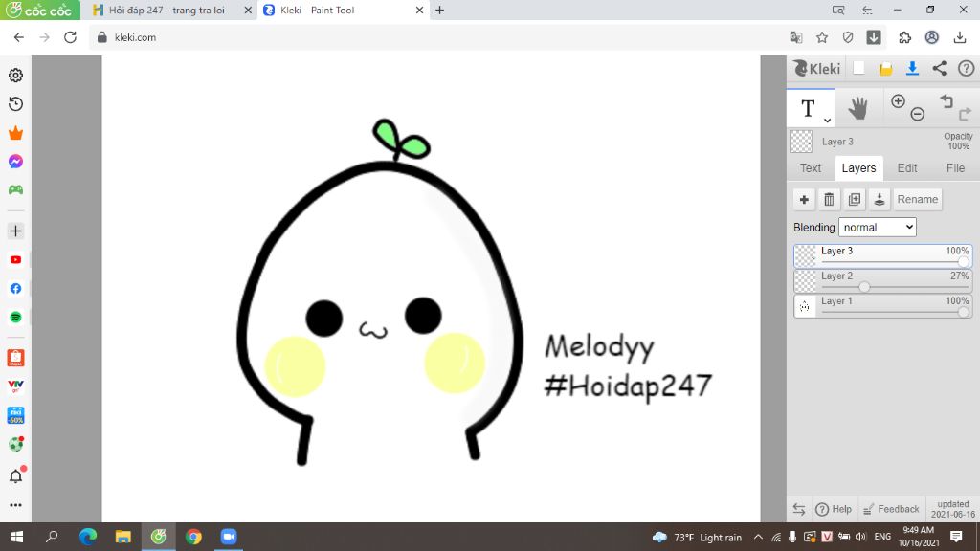Open Kleki help question mark icon
980x551 pixels.
tap(967, 69)
